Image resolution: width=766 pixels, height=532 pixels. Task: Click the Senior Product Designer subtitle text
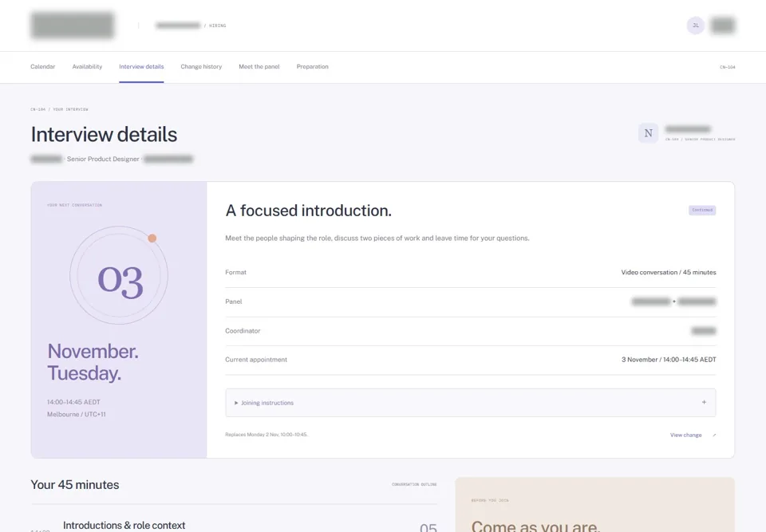tap(103, 159)
